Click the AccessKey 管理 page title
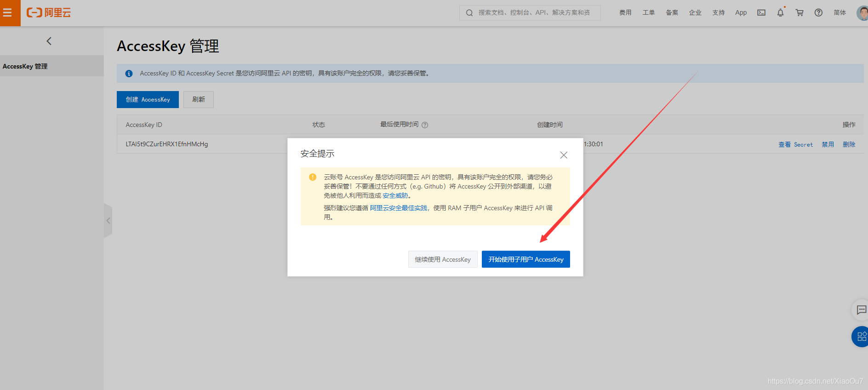Viewport: 868px width, 390px height. point(168,46)
